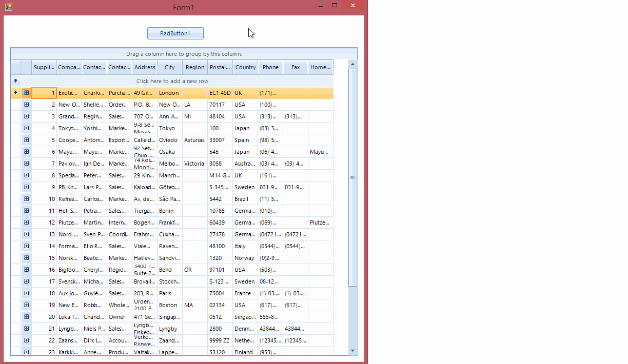Expand the row for supplier 7
This screenshot has height=364, width=628.
(26, 164)
